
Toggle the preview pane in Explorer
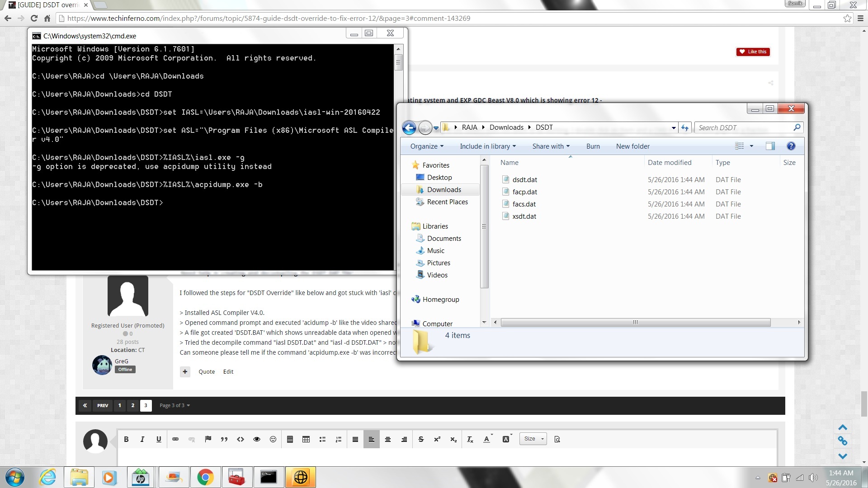pos(770,146)
